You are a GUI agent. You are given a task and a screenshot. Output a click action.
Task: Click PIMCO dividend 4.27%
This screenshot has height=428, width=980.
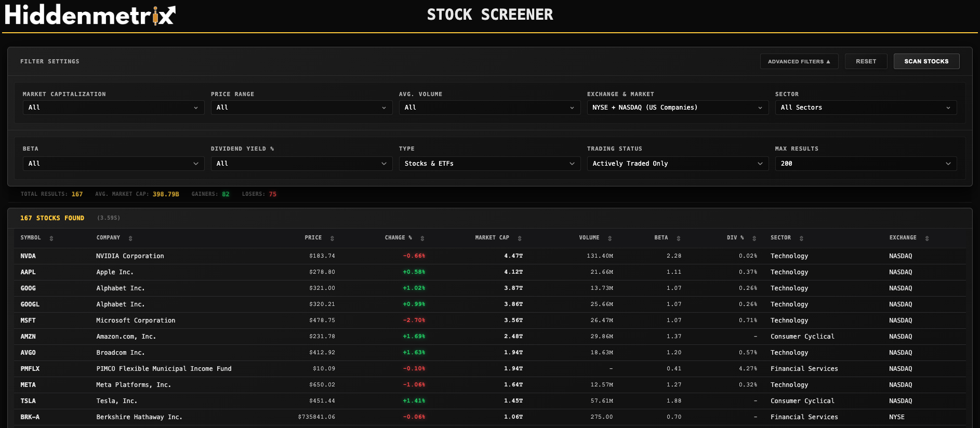point(748,369)
